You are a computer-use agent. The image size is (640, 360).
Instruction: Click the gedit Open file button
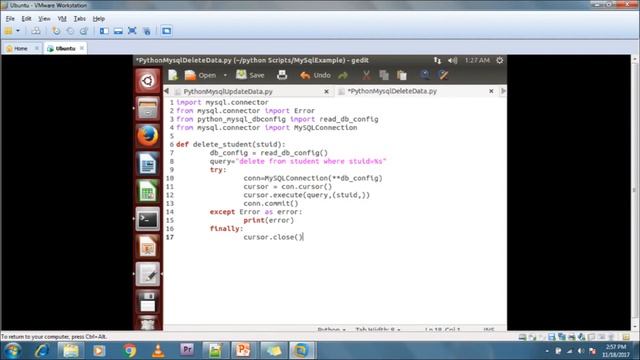click(x=200, y=75)
